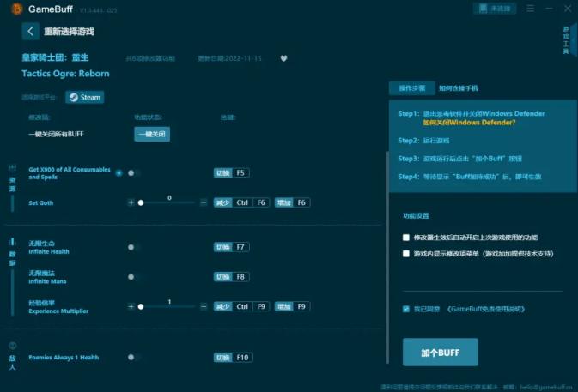
Task: Click the back arrow to reselect game
Action: click(x=30, y=32)
